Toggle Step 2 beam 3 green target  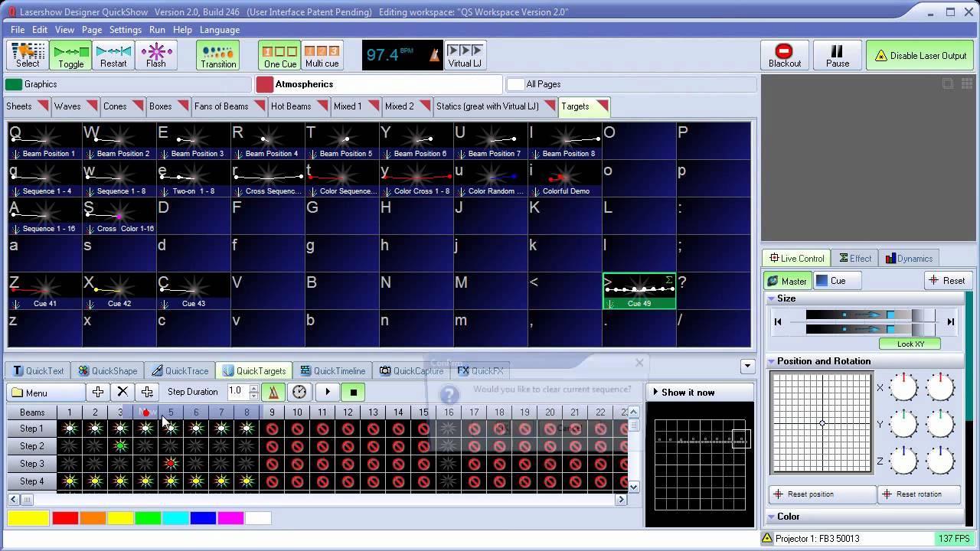click(120, 446)
